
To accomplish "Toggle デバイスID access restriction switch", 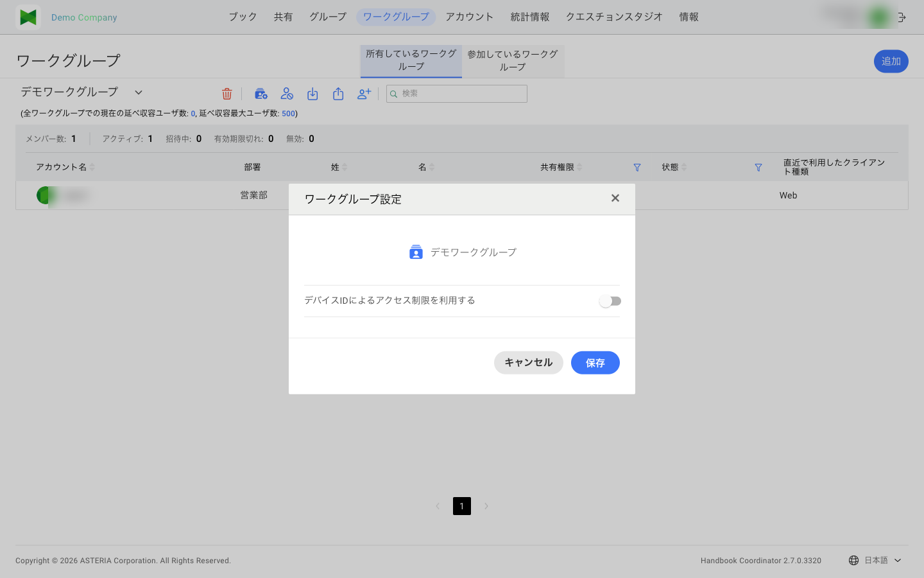I will click(x=610, y=301).
